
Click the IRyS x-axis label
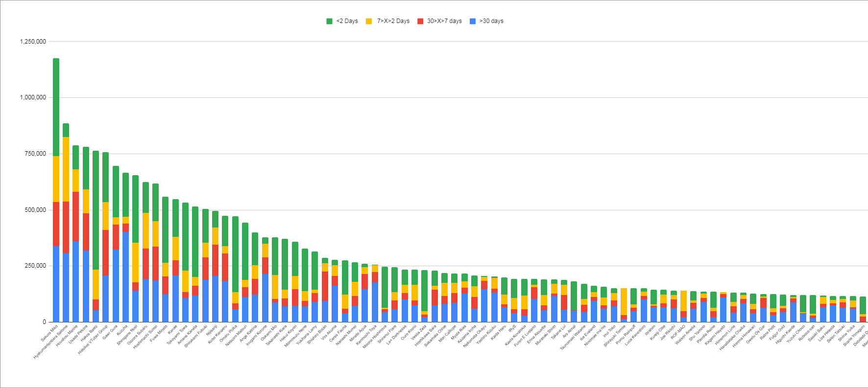tap(512, 329)
